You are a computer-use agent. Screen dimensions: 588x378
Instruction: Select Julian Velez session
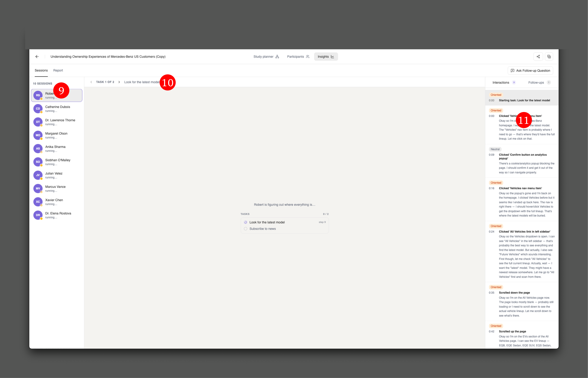57,175
